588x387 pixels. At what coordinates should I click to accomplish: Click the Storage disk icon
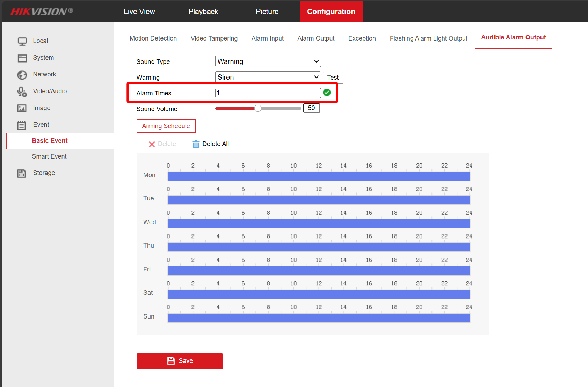tap(22, 173)
